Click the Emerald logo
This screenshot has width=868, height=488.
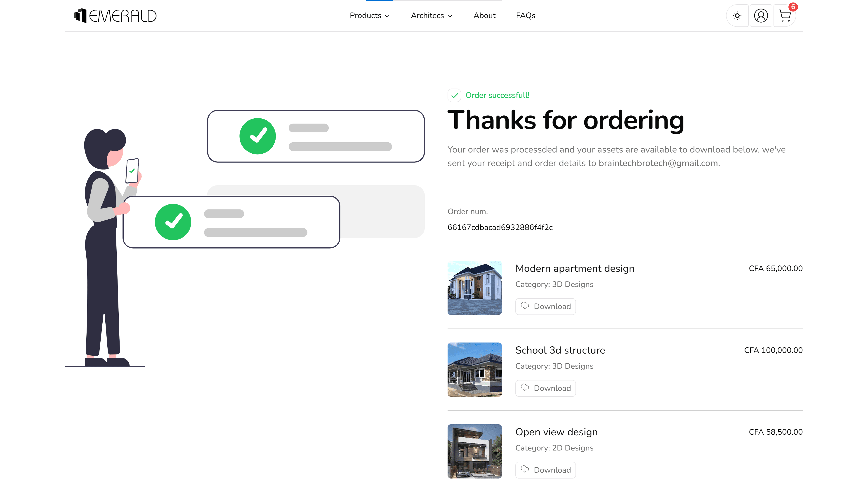[x=115, y=16]
